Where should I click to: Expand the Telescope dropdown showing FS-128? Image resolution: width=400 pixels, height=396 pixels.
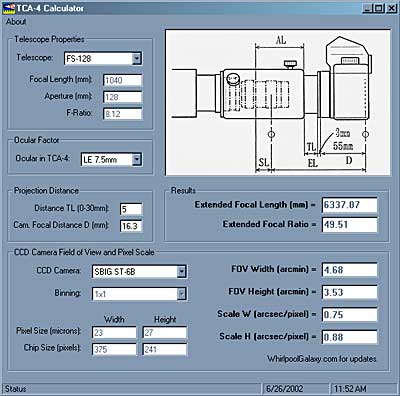pos(136,59)
